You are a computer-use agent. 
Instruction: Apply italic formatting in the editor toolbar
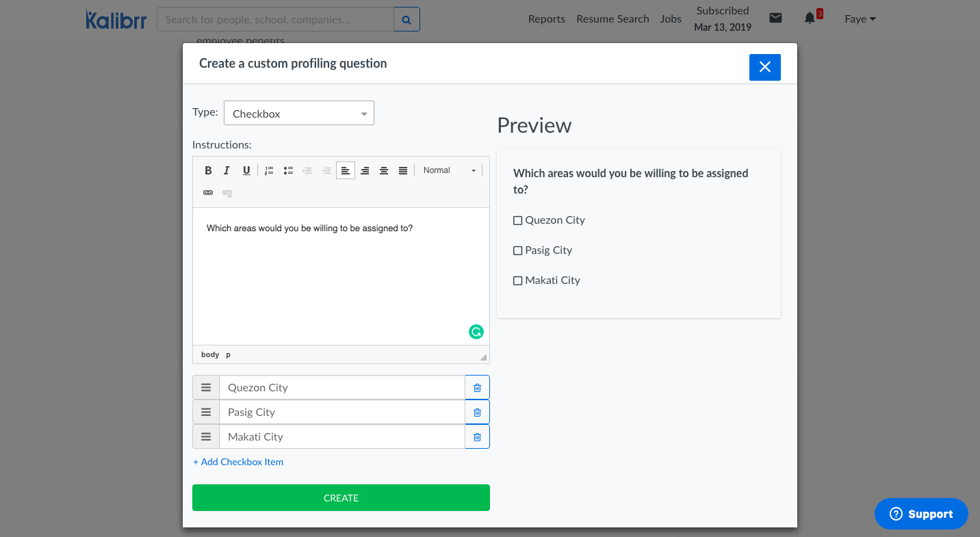pyautogui.click(x=227, y=170)
